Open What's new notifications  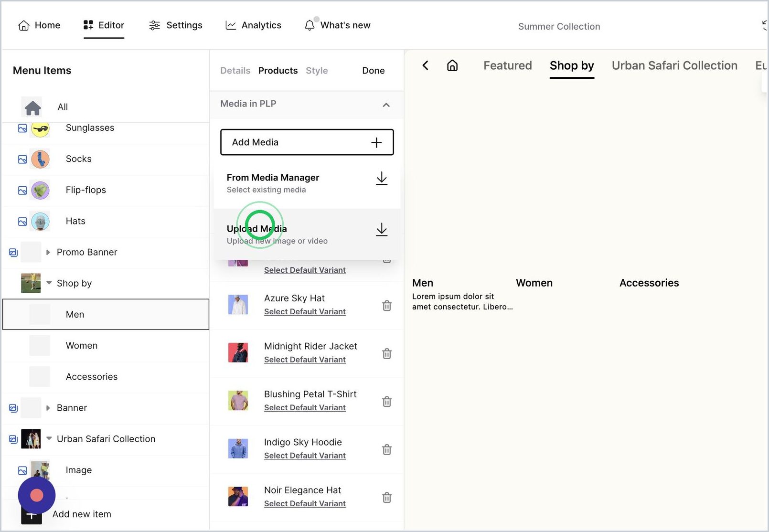[x=337, y=25]
